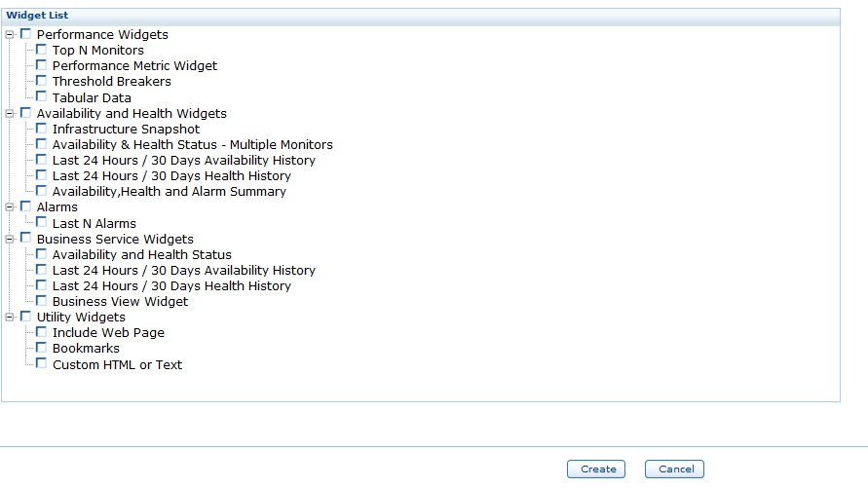Check the Tabular Data checkbox
The image size is (868, 488).
41,96
